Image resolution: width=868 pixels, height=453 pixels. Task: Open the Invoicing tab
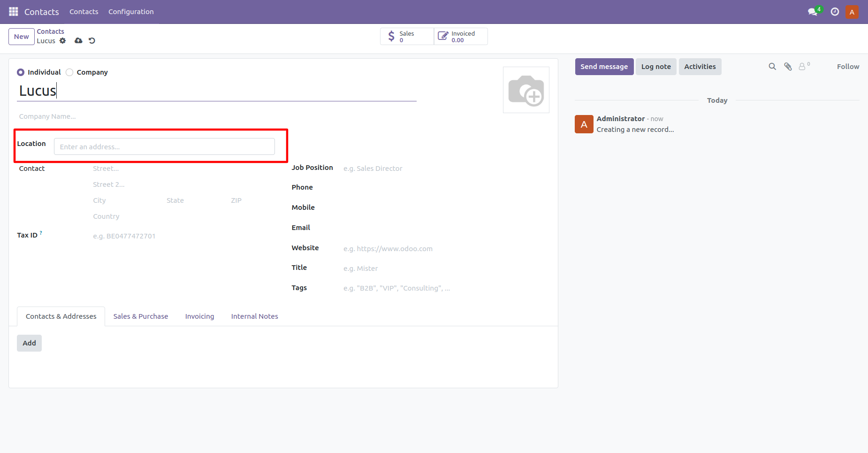(199, 316)
